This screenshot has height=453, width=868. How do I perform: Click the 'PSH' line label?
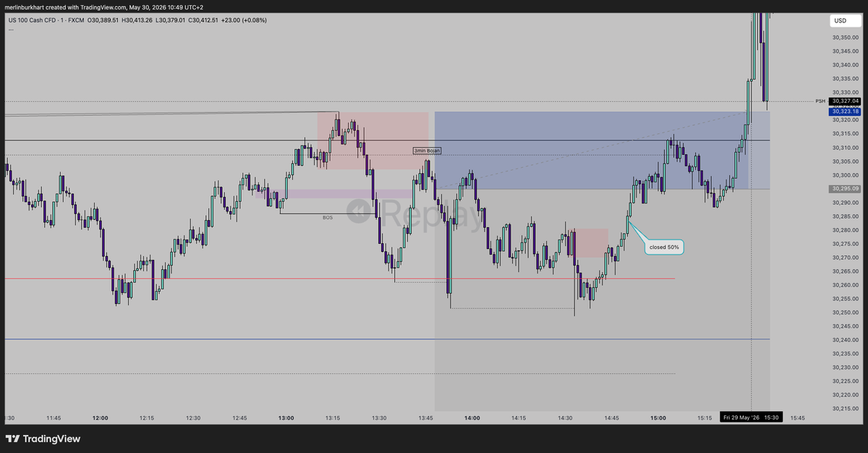coord(820,101)
